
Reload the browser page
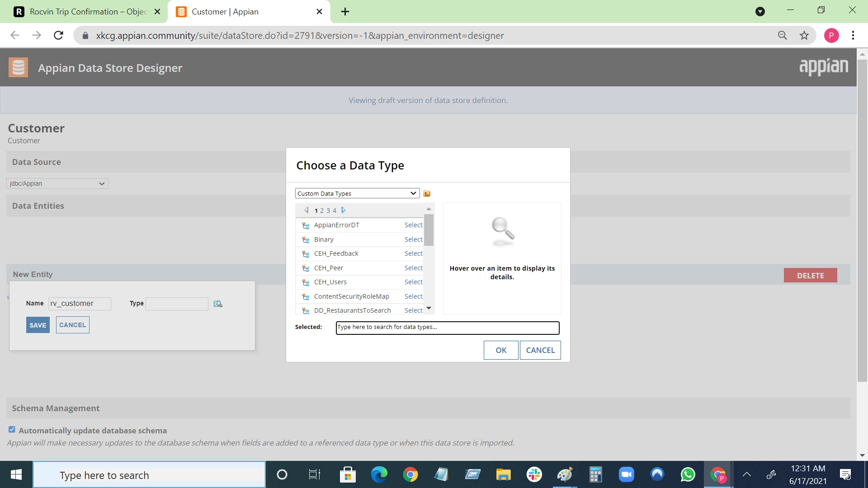click(x=58, y=35)
